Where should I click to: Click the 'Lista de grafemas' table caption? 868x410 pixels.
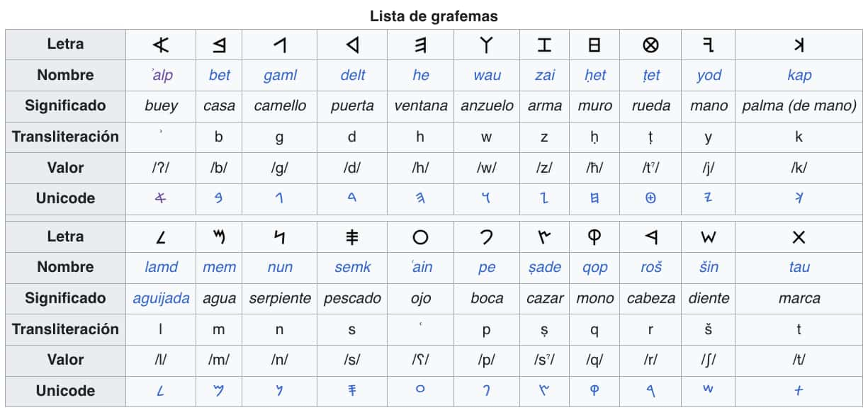tap(434, 16)
